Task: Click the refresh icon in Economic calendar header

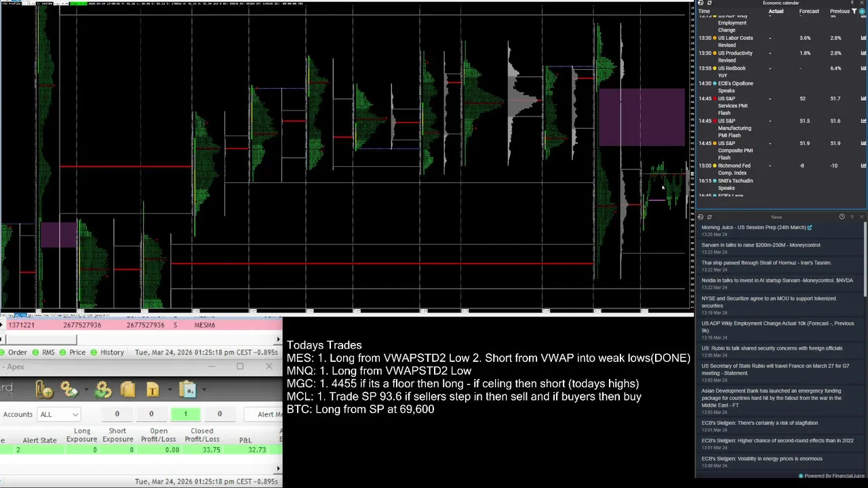Action: click(x=709, y=3)
